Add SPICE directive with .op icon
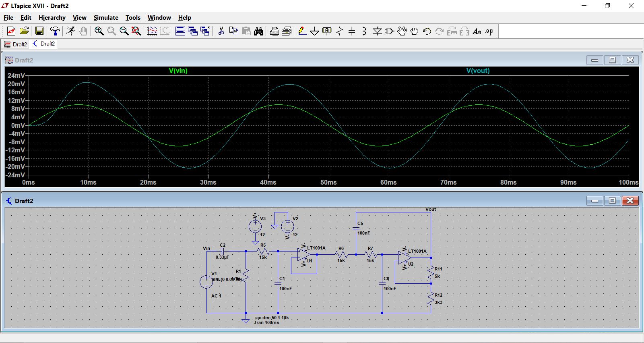644x343 pixels. tap(489, 31)
